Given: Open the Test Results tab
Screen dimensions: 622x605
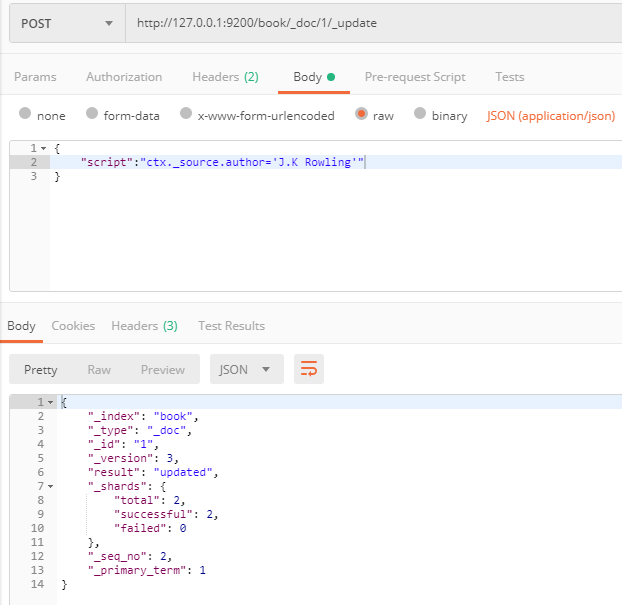Looking at the screenshot, I should (x=232, y=326).
